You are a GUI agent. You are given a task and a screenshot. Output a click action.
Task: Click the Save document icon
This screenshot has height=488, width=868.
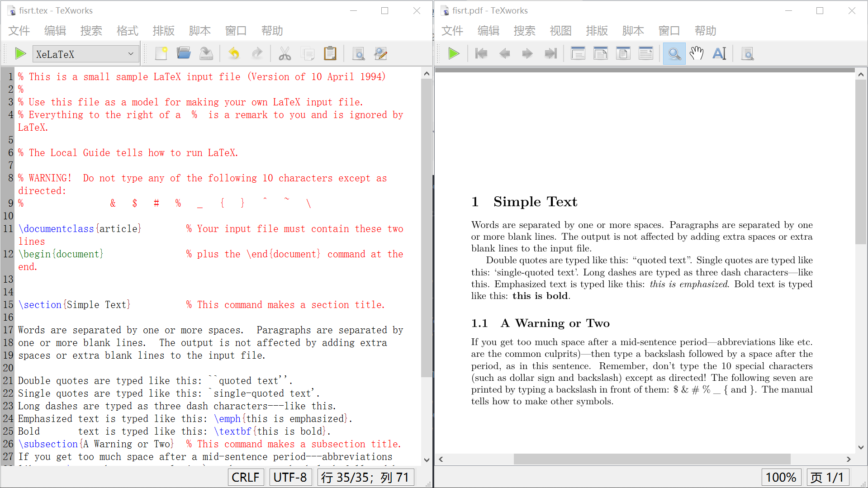pos(206,53)
